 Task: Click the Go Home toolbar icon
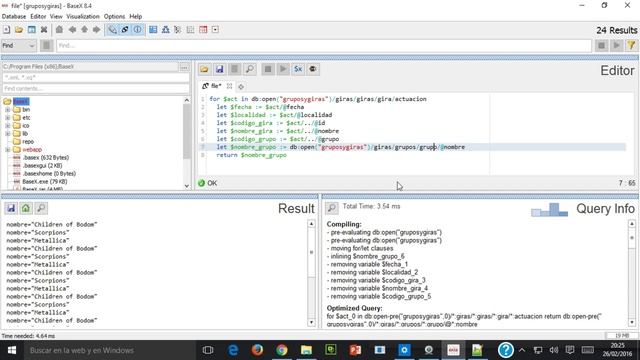(59, 30)
